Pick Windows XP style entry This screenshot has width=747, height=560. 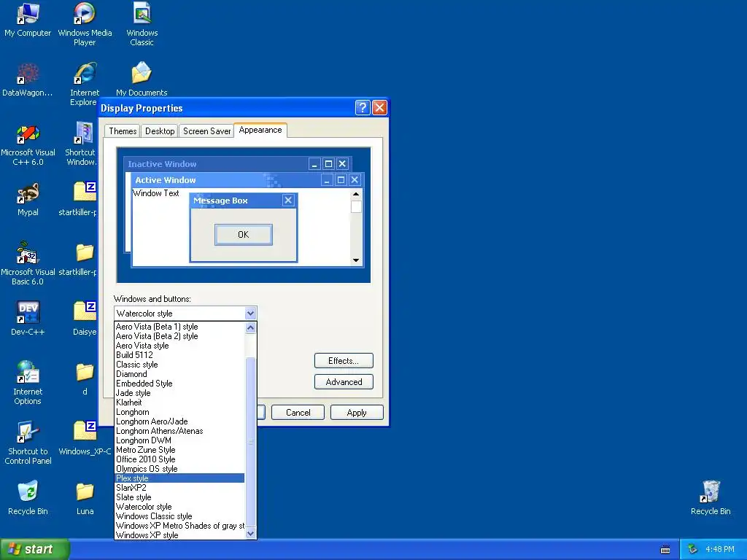(x=180, y=535)
